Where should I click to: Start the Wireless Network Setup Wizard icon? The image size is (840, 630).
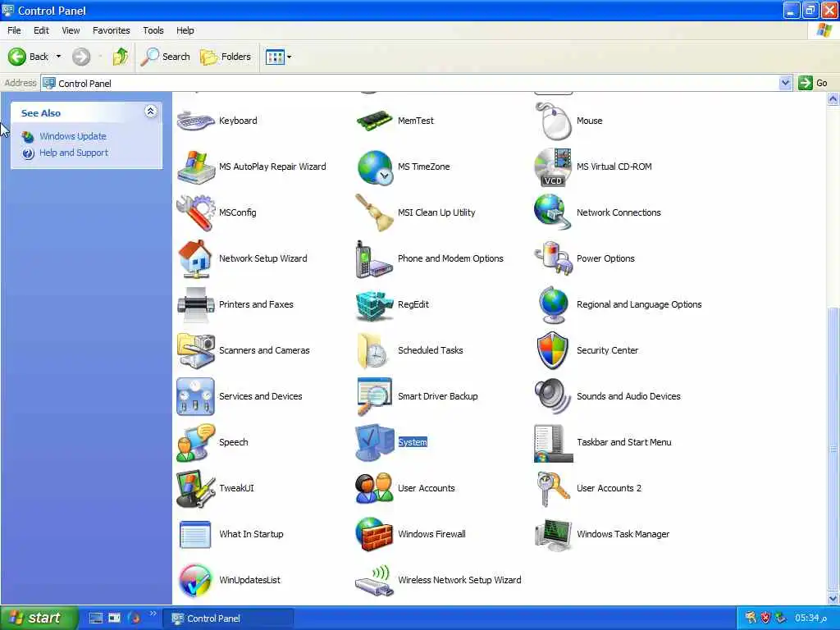point(374,581)
